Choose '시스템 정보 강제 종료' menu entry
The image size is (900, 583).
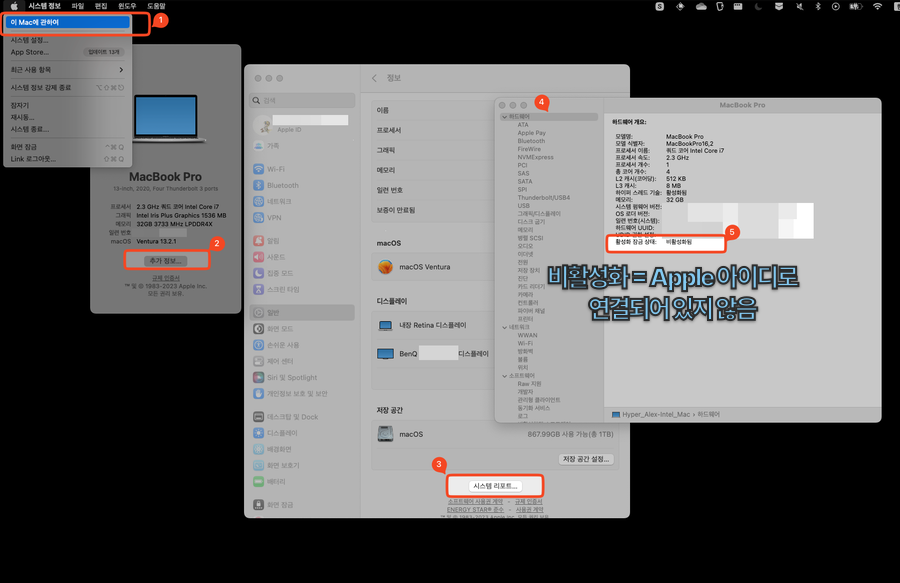pyautogui.click(x=68, y=88)
